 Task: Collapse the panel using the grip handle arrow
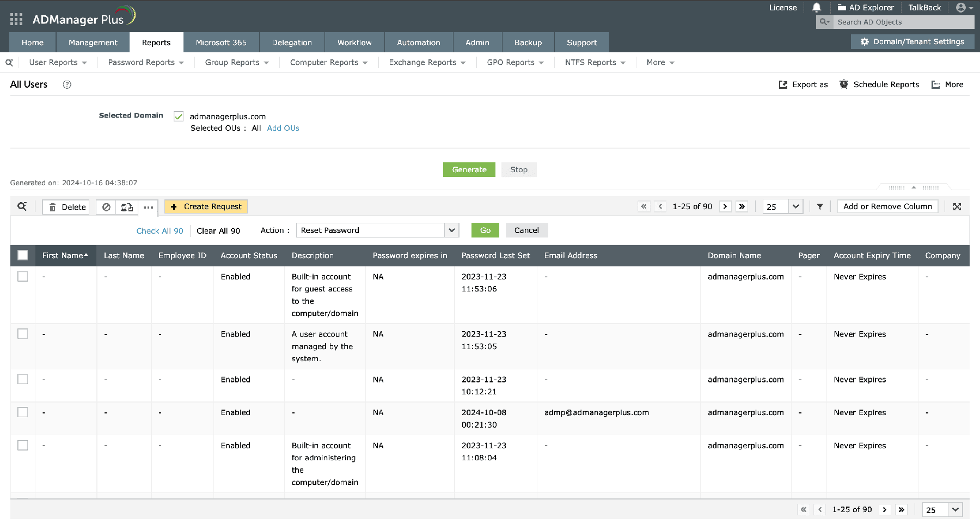click(914, 187)
